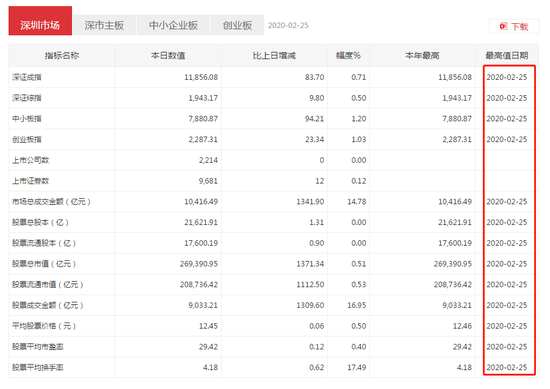Click the 幅度% column header
This screenshot has height=389, width=550.
[348, 55]
